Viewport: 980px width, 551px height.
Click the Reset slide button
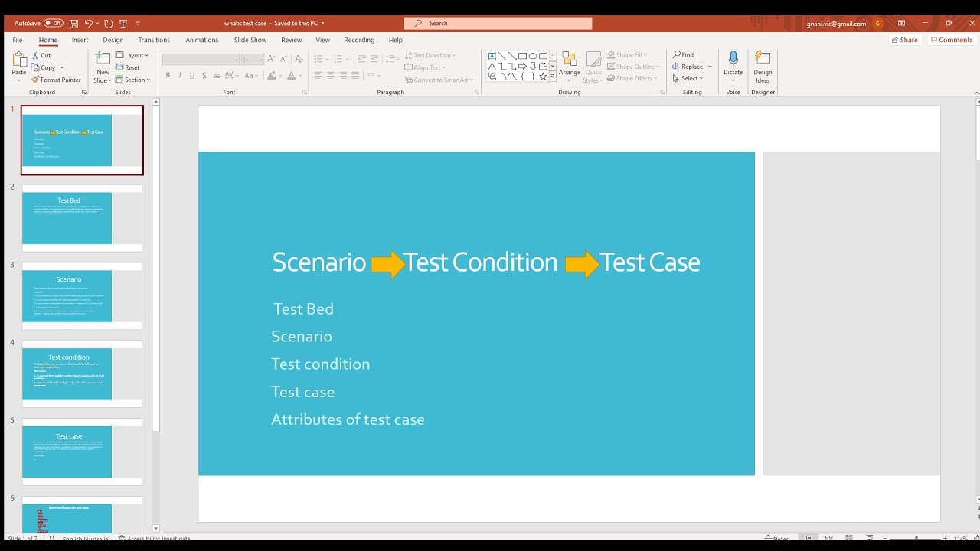[128, 67]
